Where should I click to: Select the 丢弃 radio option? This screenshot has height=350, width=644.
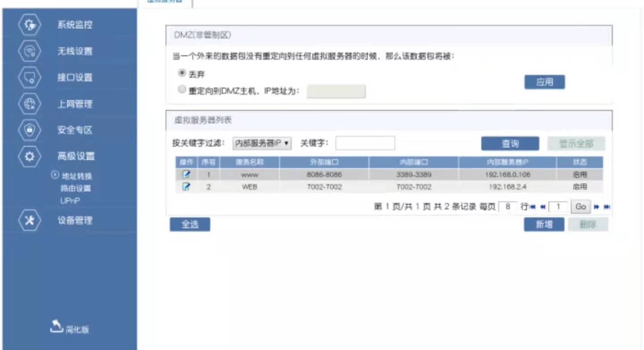pos(182,73)
